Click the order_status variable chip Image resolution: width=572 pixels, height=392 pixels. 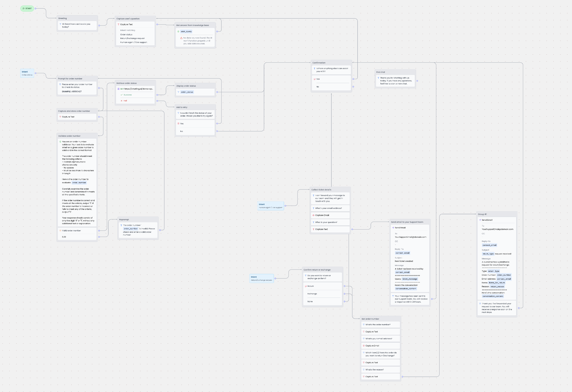187,92
